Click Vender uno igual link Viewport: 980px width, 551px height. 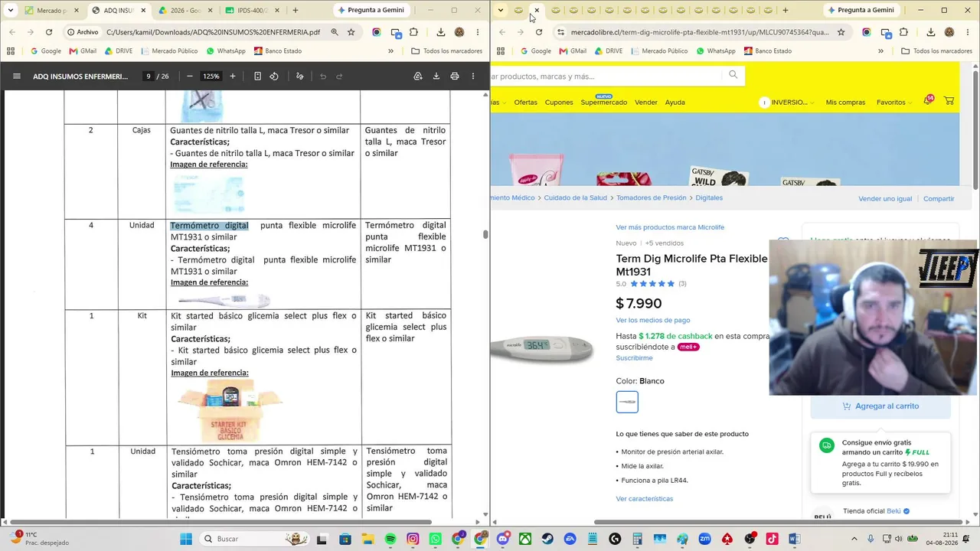point(885,199)
